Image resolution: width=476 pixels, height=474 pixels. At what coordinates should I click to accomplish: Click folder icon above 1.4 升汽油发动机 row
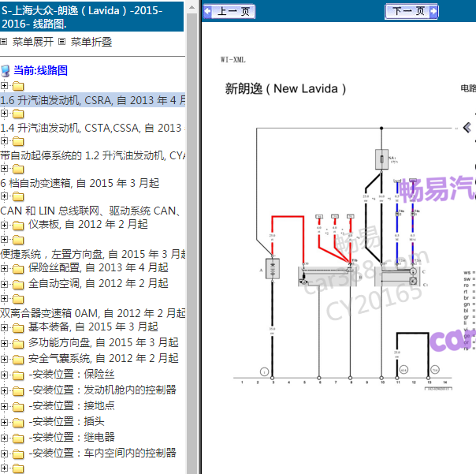(x=18, y=114)
